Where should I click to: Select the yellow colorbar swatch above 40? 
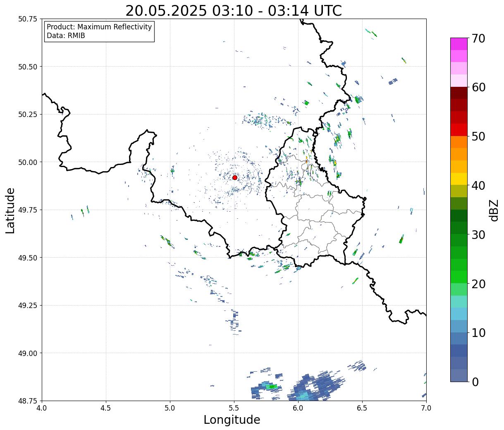(x=459, y=179)
